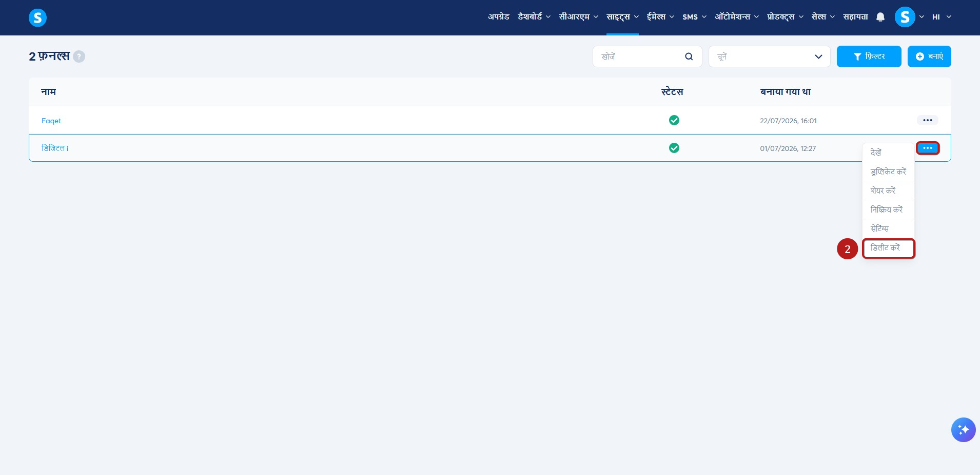Click the green status check for Faqet
The width and height of the screenshot is (980, 475).
pos(674,120)
